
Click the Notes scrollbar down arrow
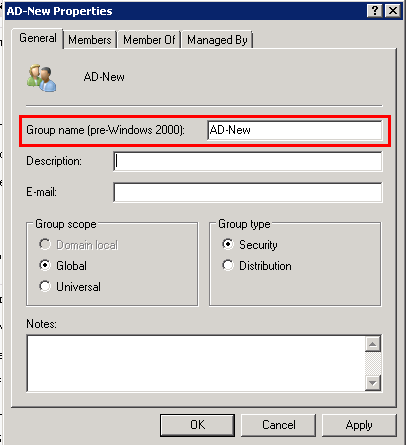pos(373,382)
